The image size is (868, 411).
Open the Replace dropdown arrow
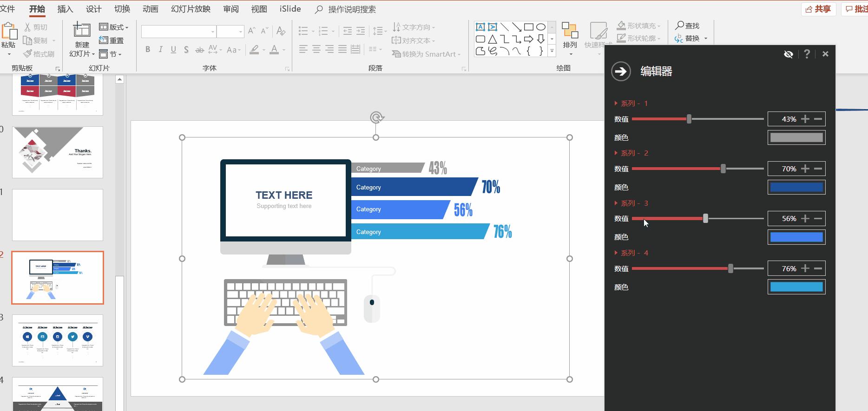point(706,39)
